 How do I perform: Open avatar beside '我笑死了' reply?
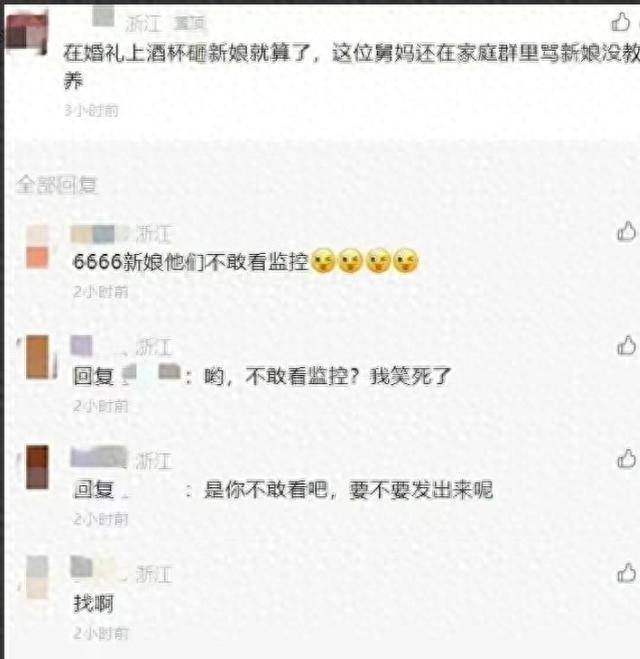click(x=38, y=357)
